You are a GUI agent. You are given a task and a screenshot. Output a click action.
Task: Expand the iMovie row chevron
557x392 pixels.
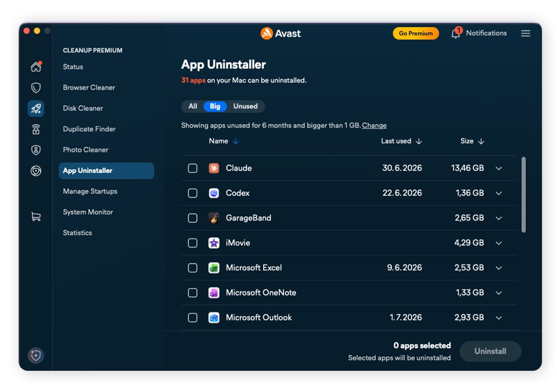point(499,243)
